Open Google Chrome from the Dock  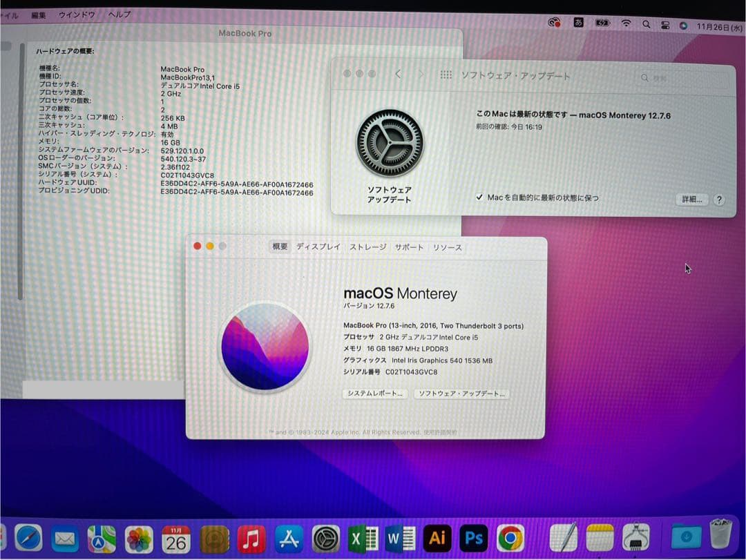coord(511,539)
